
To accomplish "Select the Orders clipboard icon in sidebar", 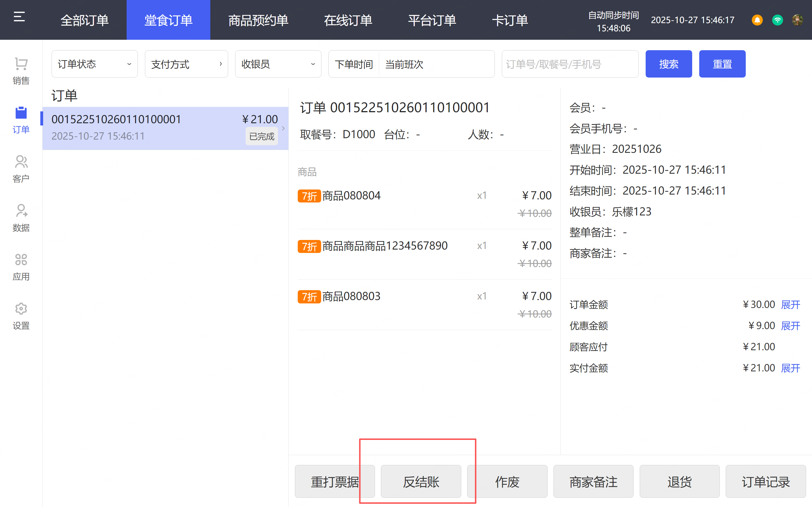I will tap(21, 113).
